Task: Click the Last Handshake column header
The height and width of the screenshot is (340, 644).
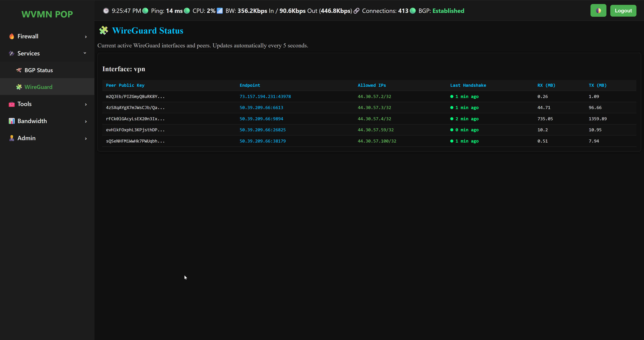Action: point(468,85)
